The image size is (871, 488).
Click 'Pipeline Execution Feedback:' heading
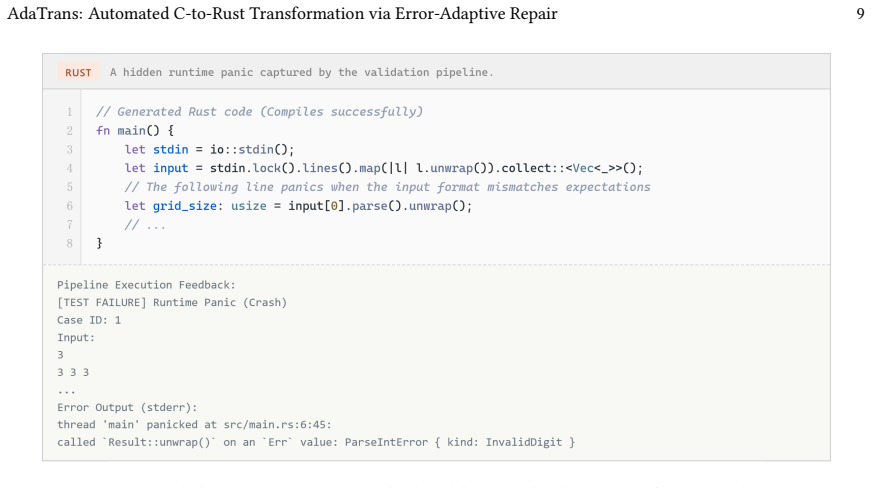pyautogui.click(x=146, y=285)
